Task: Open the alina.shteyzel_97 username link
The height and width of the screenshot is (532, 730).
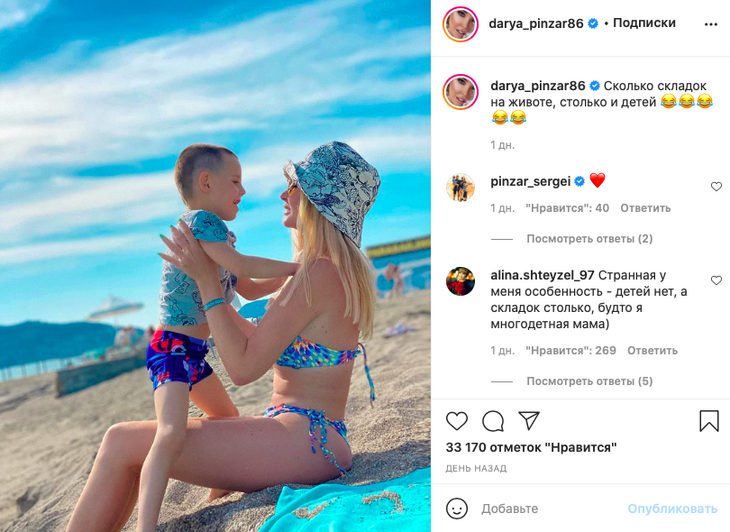Action: [542, 275]
